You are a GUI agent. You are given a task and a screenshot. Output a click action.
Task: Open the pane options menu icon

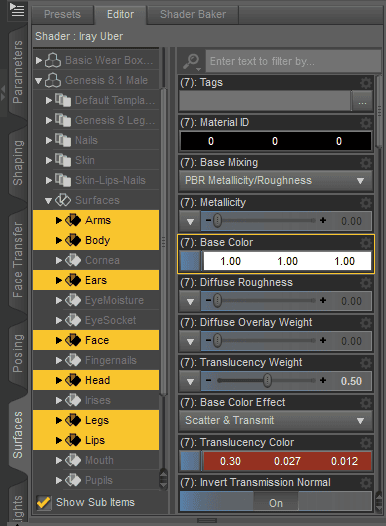17,10
